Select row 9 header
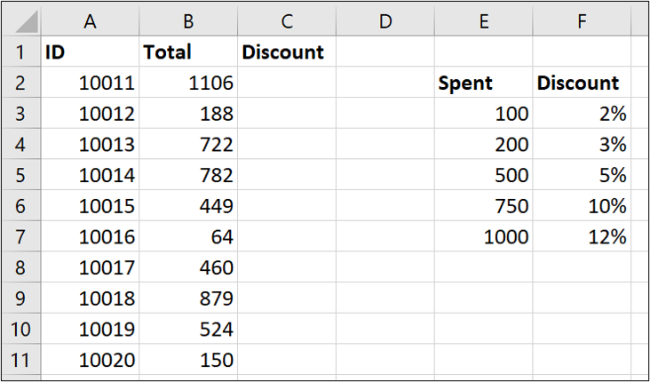The width and height of the screenshot is (650, 382). 21,298
